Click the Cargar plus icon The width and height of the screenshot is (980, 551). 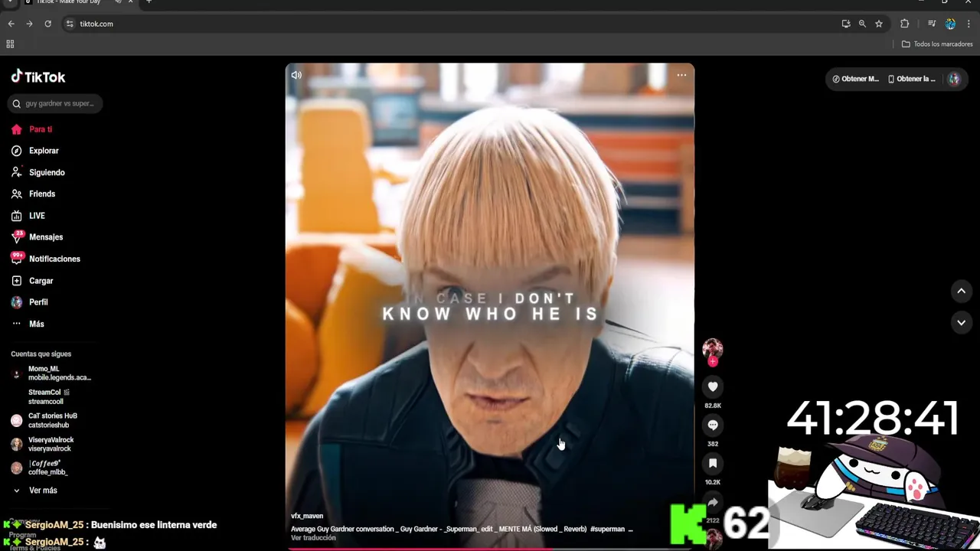click(17, 281)
